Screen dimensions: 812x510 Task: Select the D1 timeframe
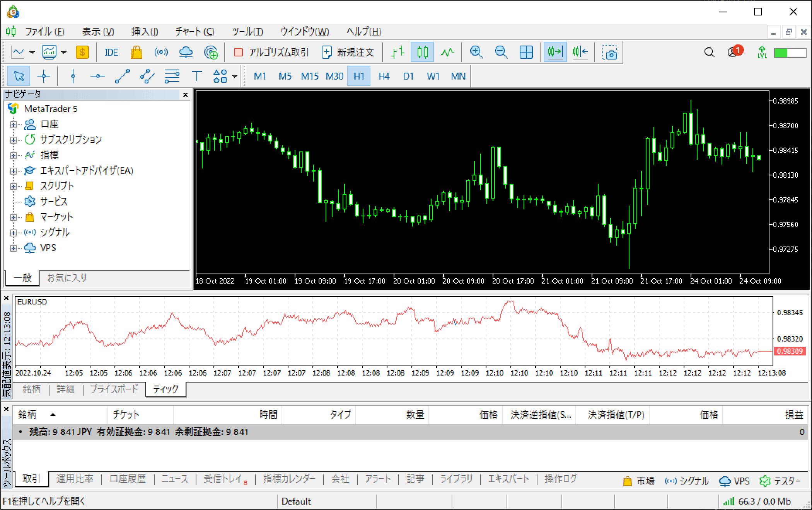[409, 76]
